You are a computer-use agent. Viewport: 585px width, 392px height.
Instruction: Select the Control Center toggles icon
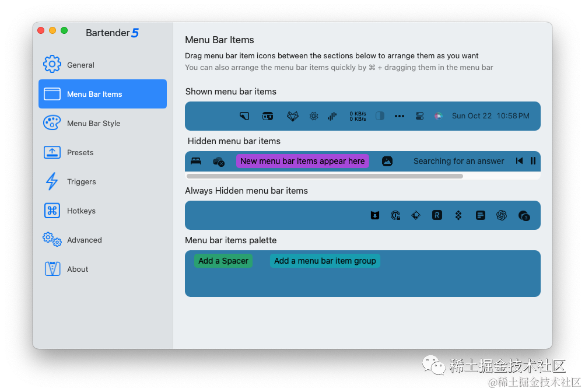419,116
